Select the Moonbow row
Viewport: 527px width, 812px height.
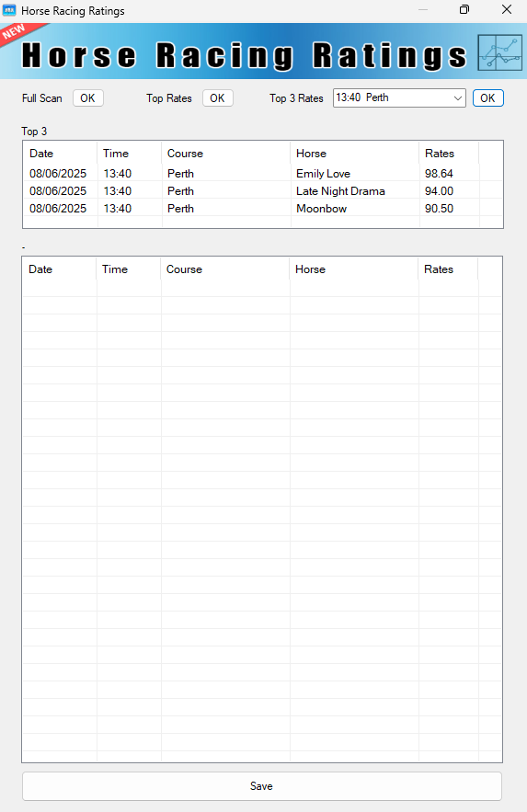pos(262,209)
